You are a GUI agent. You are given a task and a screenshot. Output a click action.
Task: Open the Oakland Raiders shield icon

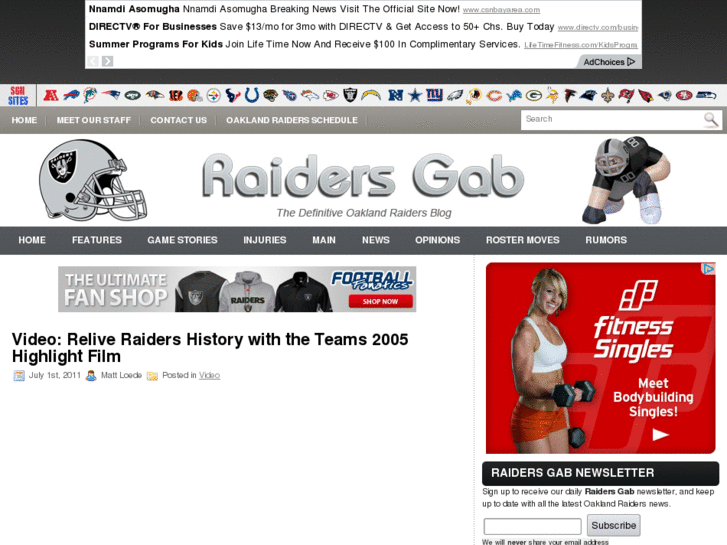pos(350,96)
